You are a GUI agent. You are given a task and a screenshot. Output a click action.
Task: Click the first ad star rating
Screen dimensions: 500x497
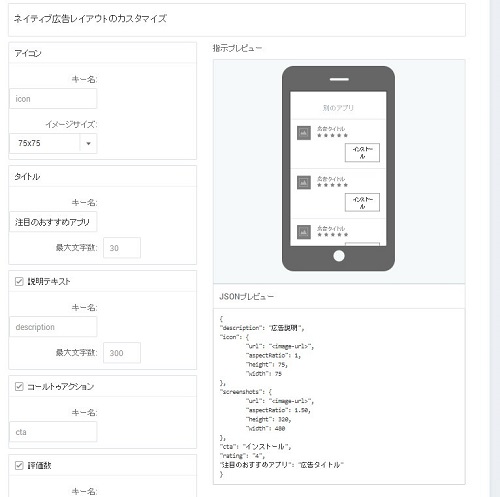click(332, 135)
